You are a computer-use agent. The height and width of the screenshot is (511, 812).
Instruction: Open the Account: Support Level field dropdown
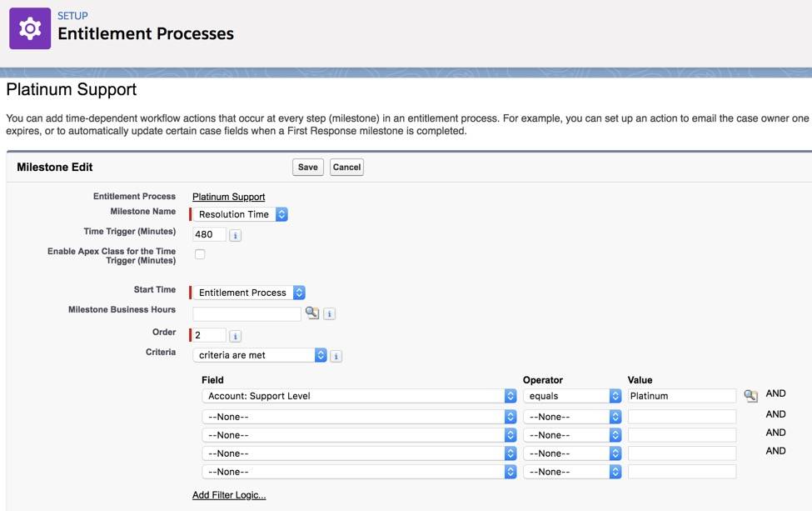(511, 395)
